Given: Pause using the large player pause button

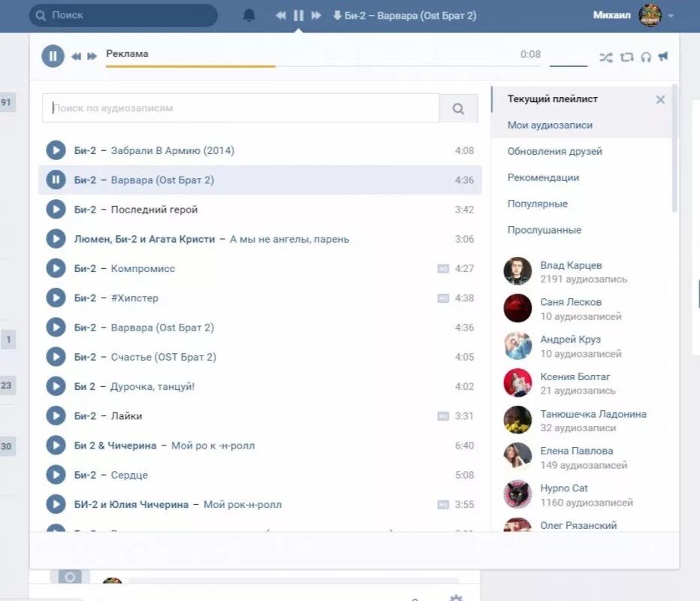Looking at the screenshot, I should click(x=53, y=56).
